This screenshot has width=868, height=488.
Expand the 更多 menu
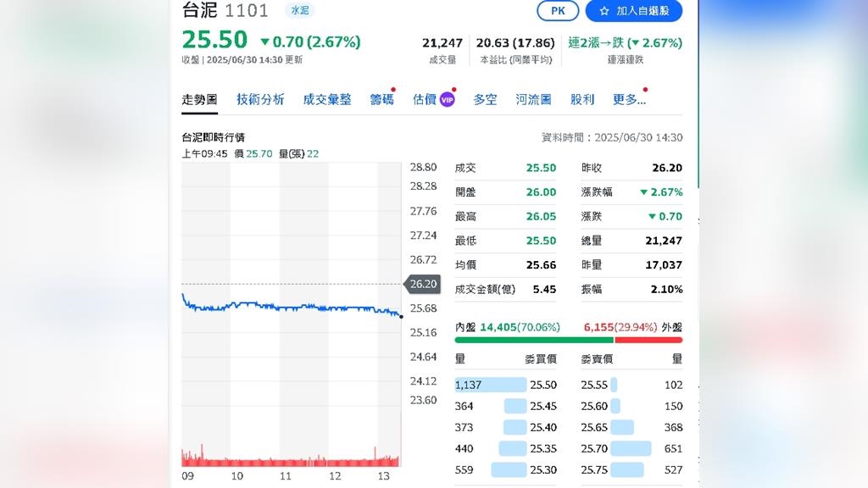[629, 99]
